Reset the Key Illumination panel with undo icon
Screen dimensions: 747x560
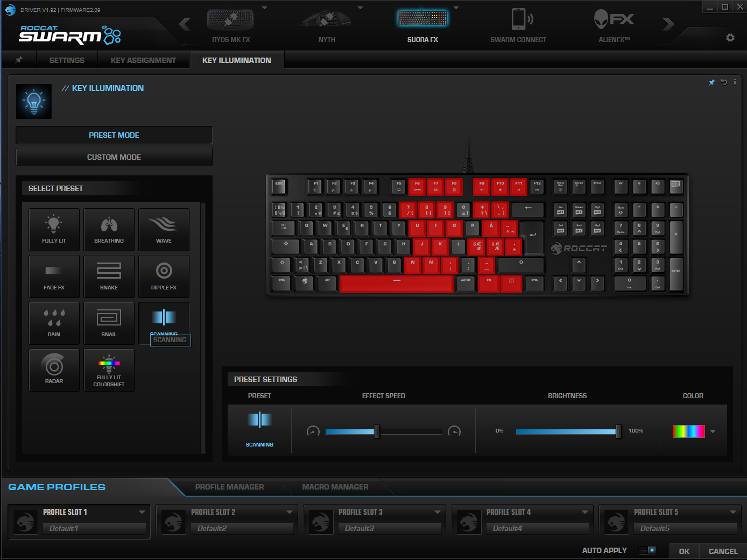724,82
